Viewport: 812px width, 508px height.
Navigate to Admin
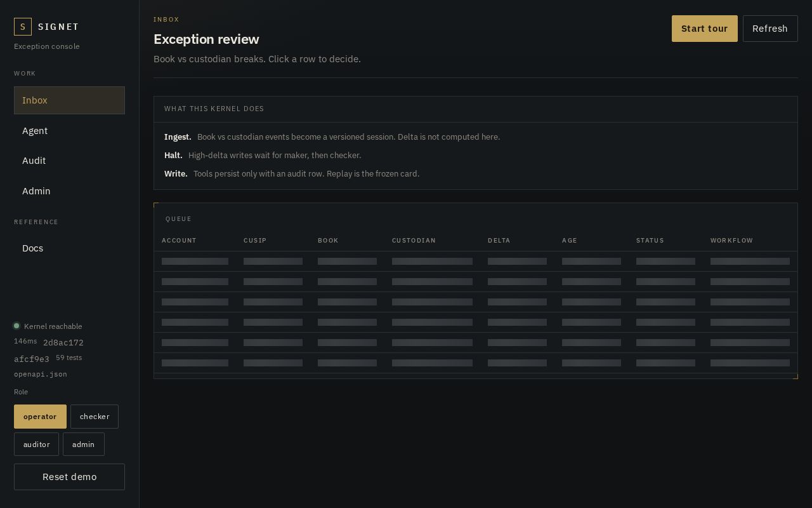pos(69,191)
